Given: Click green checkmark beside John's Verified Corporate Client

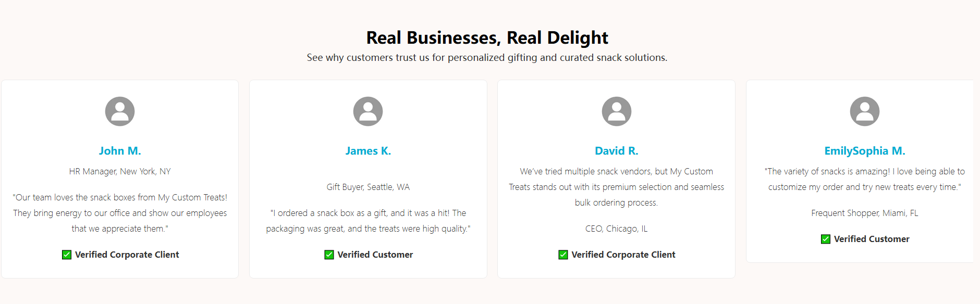Looking at the screenshot, I should coord(67,255).
